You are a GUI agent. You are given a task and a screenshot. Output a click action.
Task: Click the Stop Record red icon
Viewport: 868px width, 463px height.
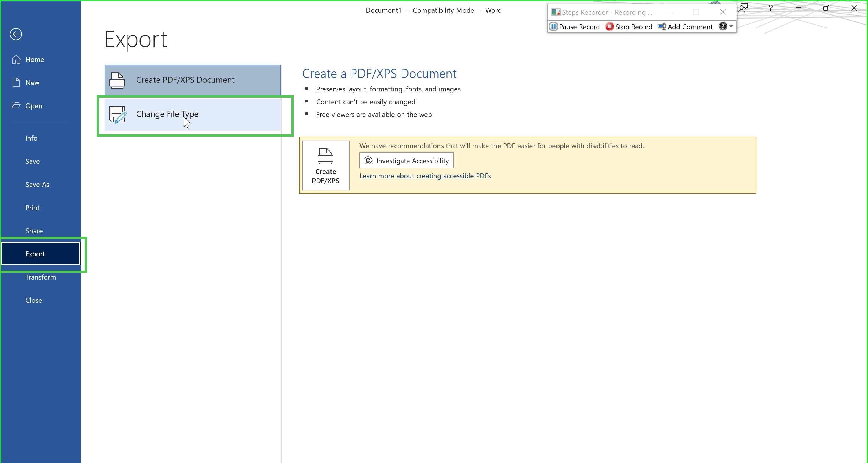click(x=609, y=27)
